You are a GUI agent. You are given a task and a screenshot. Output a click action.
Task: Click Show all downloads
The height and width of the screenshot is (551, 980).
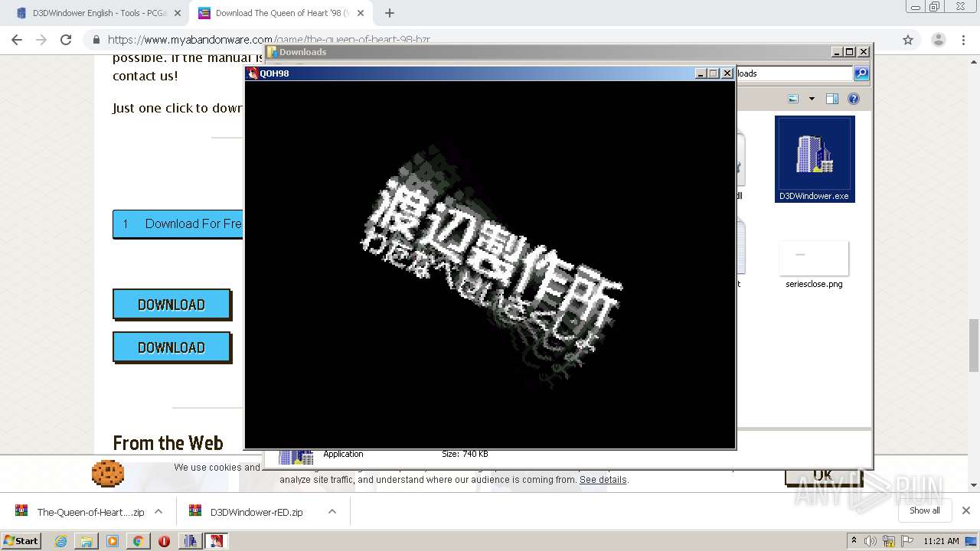(925, 510)
